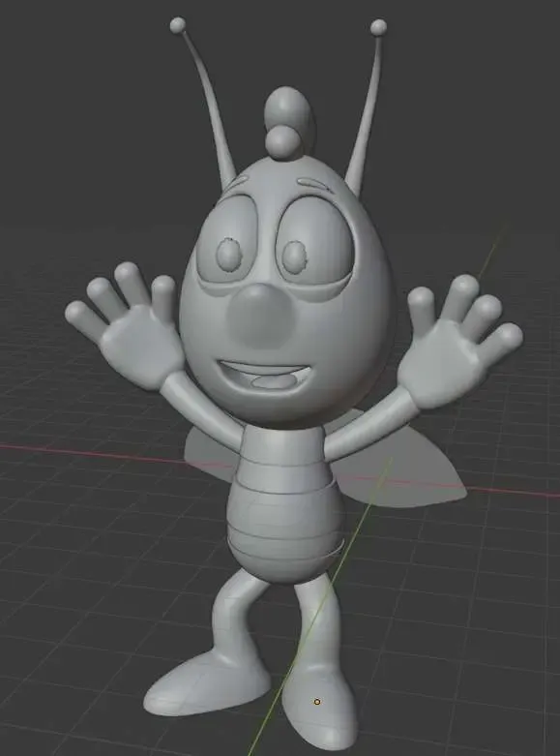Viewport: 560px width, 756px height.
Task: Select the raised hand beside the green axis line
Action: pyautogui.click(x=458, y=342)
